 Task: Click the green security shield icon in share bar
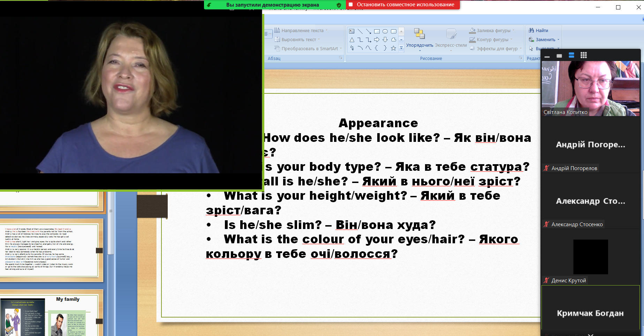[x=339, y=5]
